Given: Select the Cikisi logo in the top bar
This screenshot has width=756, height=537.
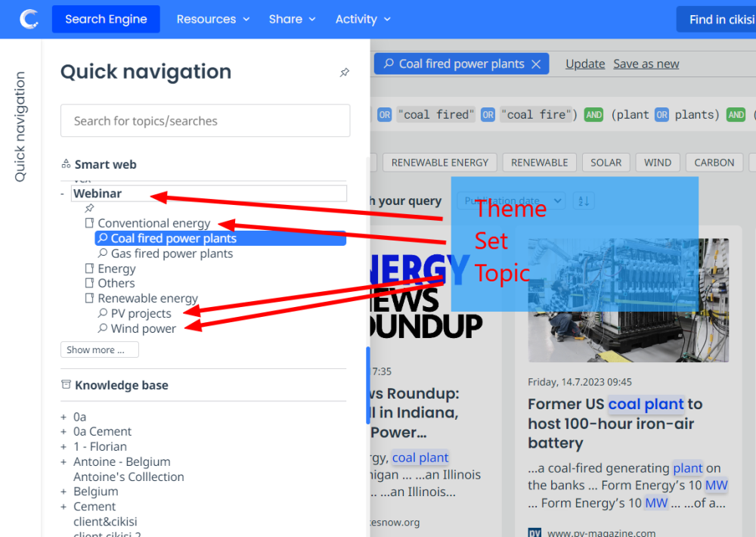Looking at the screenshot, I should pyautogui.click(x=28, y=19).
